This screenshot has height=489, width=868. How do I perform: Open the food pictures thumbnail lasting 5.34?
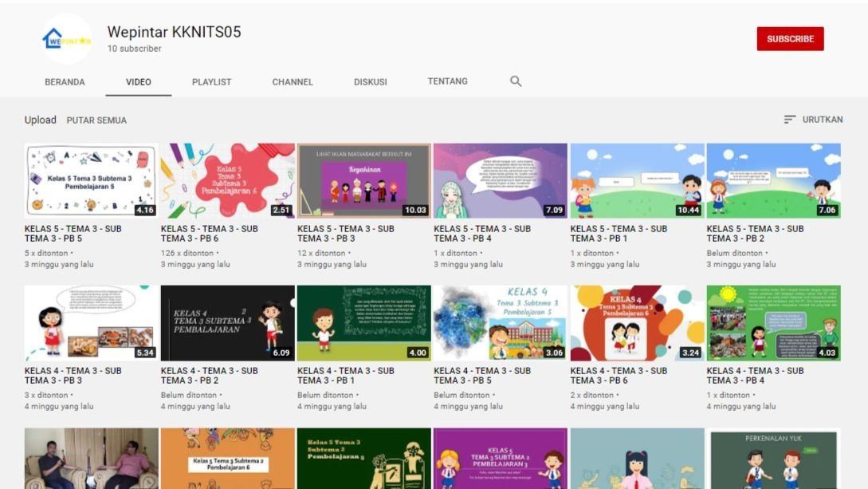pyautogui.click(x=91, y=322)
